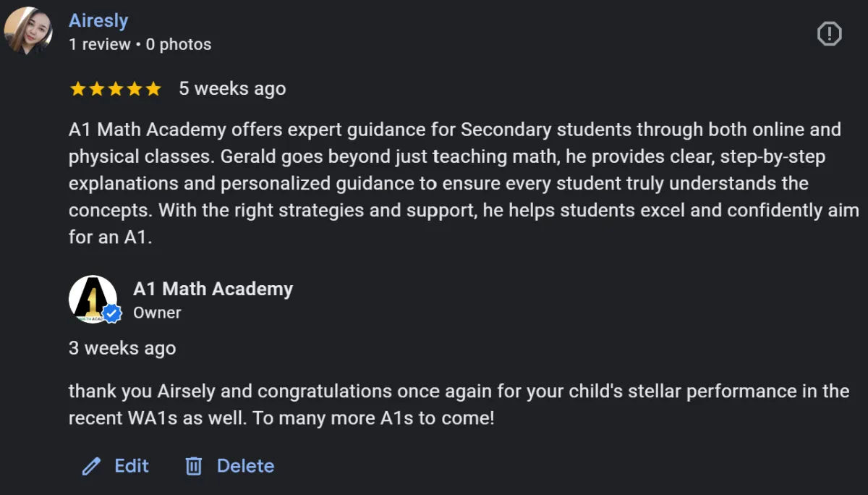868x495 pixels.
Task: Click the "1 review • 0 photos" text
Action: [x=140, y=44]
